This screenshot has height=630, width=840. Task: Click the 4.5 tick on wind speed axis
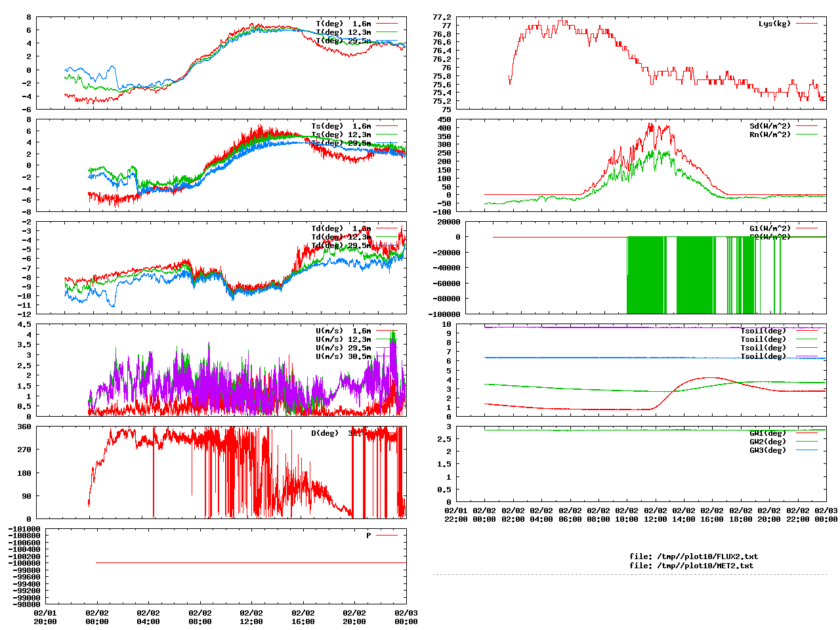(24, 324)
